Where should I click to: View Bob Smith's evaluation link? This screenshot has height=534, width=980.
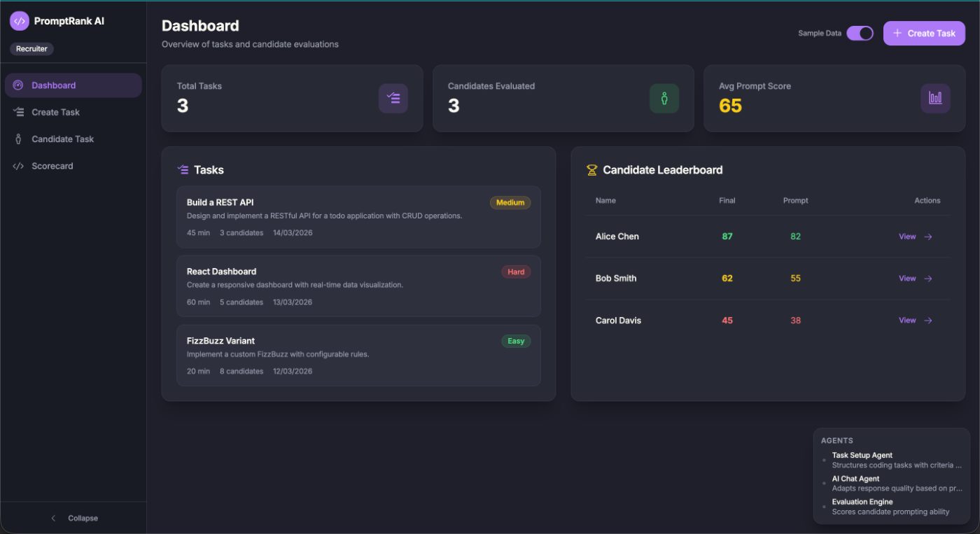pyautogui.click(x=907, y=279)
